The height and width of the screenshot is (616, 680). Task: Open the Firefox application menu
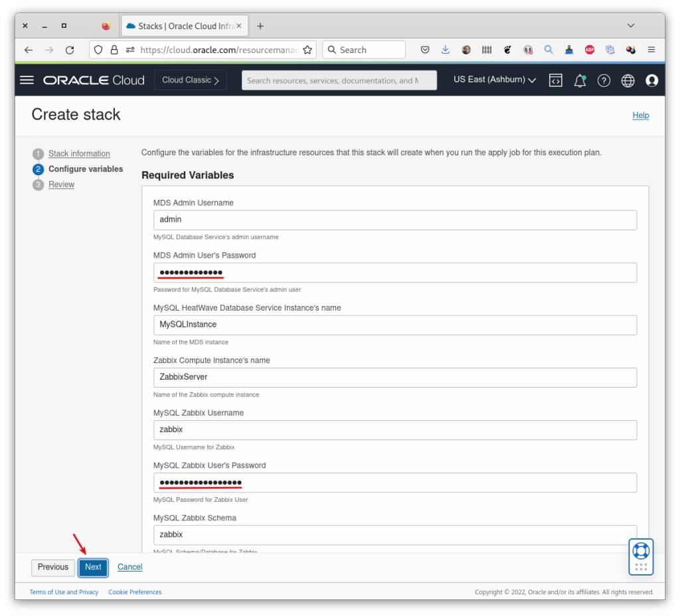tap(651, 50)
